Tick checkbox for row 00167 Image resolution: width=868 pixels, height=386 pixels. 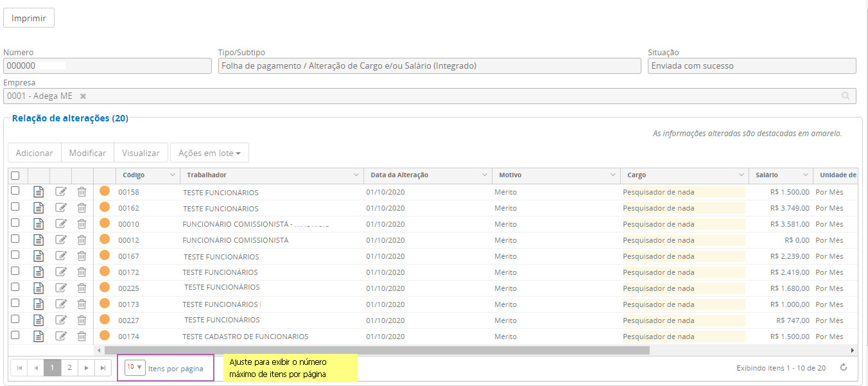tap(15, 254)
